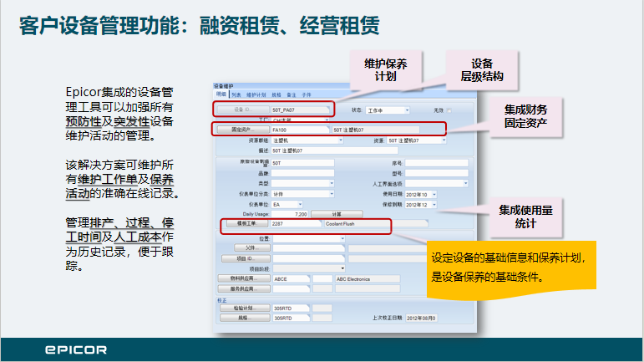Click the 父件 input field
This screenshot has height=362, width=644.
(309, 248)
